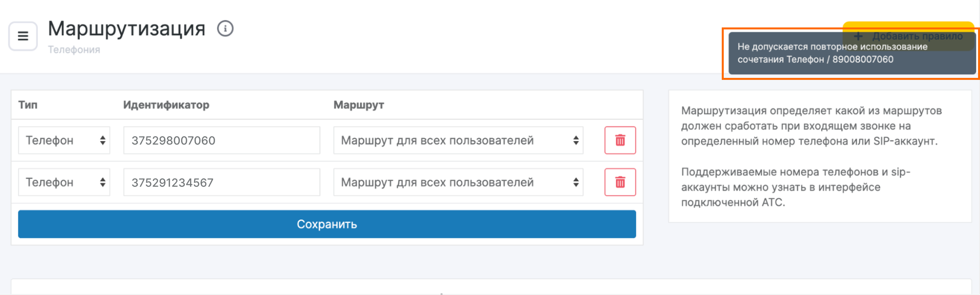
Task: Remove the rule with identifier 375291234567
Action: click(620, 182)
